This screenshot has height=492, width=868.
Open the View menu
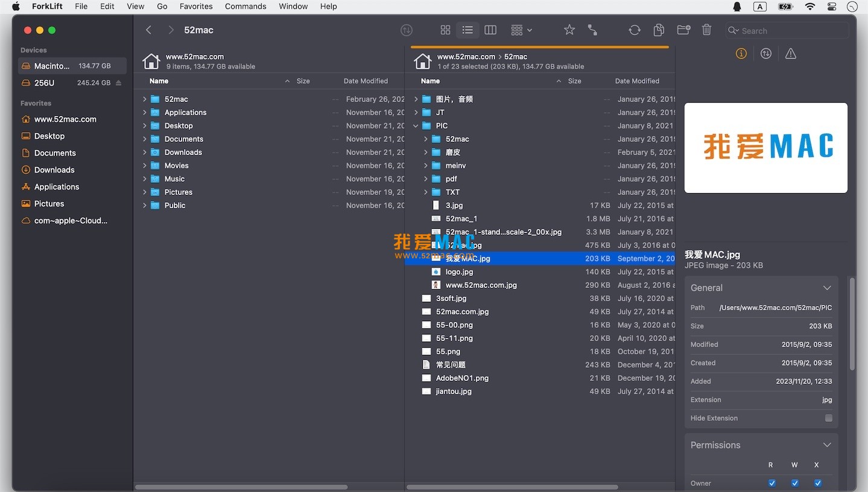click(135, 6)
